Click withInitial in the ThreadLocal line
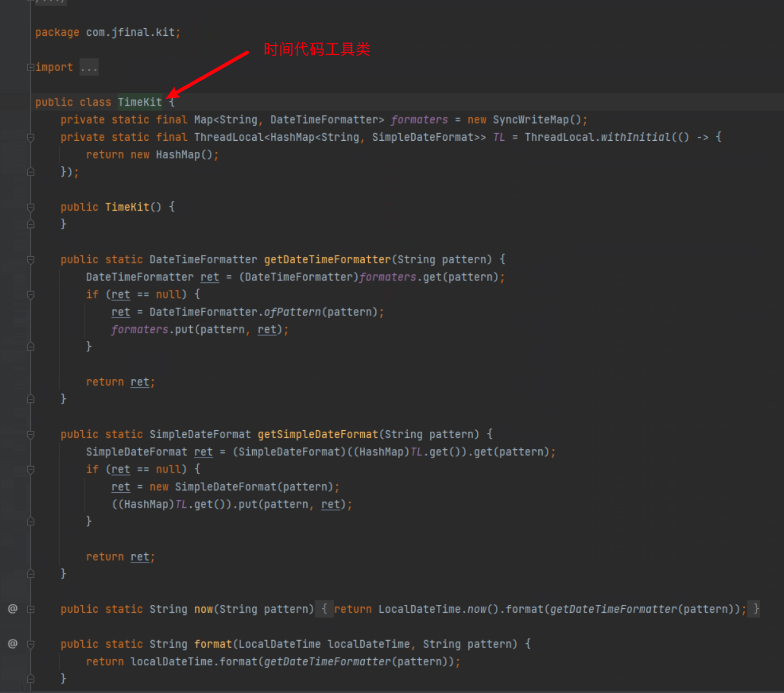Screen dimensions: 784x693 click(x=635, y=137)
